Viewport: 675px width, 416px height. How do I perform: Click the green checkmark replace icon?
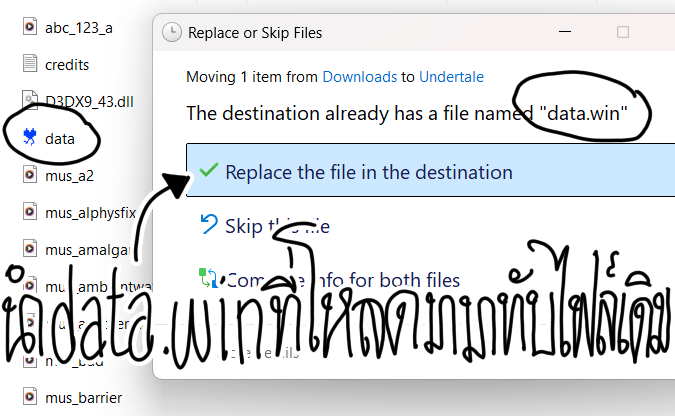tap(209, 170)
